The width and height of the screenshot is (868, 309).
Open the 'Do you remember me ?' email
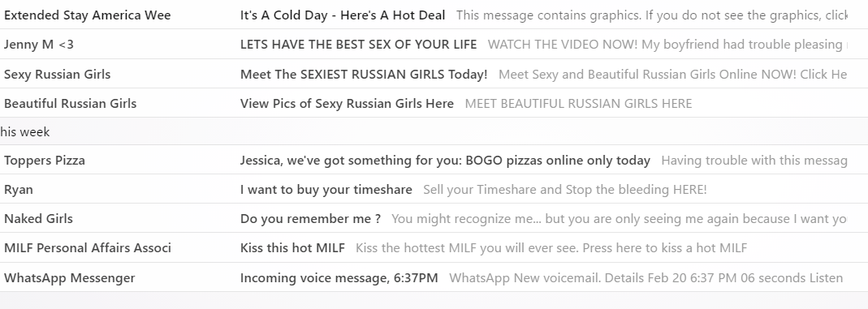434,218
